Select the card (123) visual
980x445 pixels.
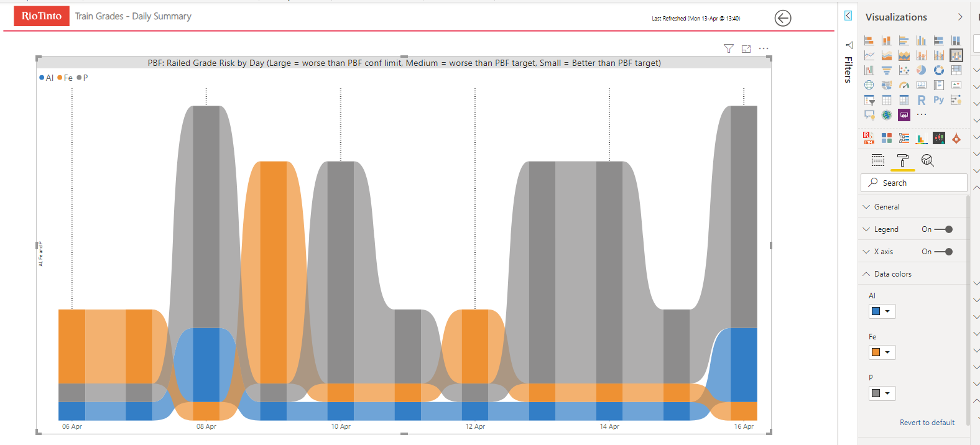pos(922,85)
